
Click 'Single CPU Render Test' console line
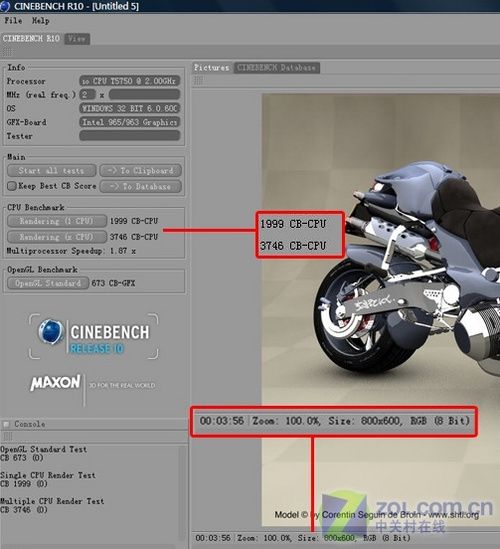tap(48, 475)
